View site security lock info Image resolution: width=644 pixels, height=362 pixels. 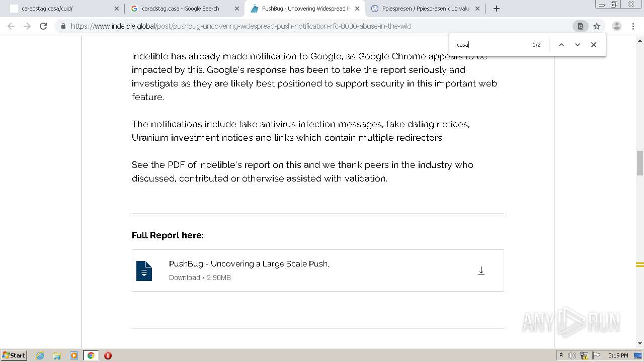click(63, 26)
